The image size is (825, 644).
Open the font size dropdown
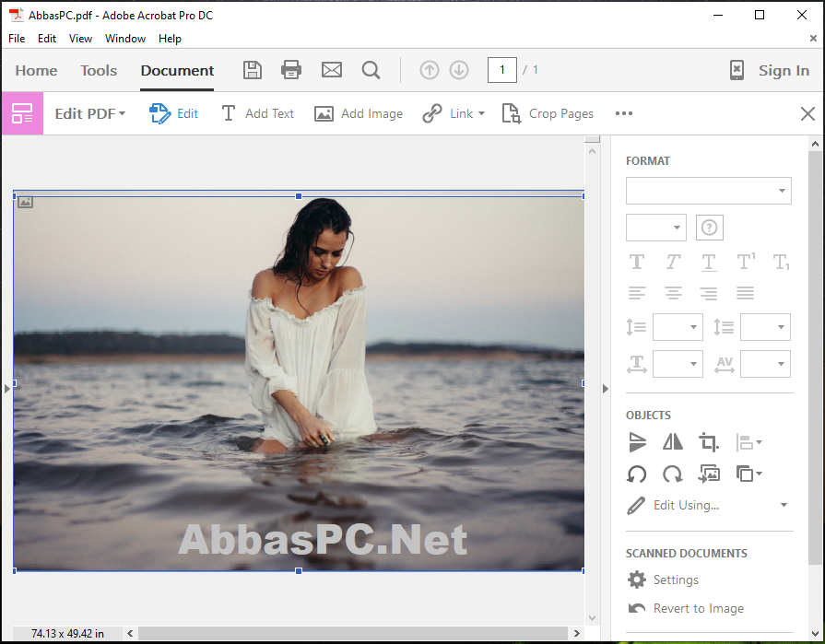point(655,228)
